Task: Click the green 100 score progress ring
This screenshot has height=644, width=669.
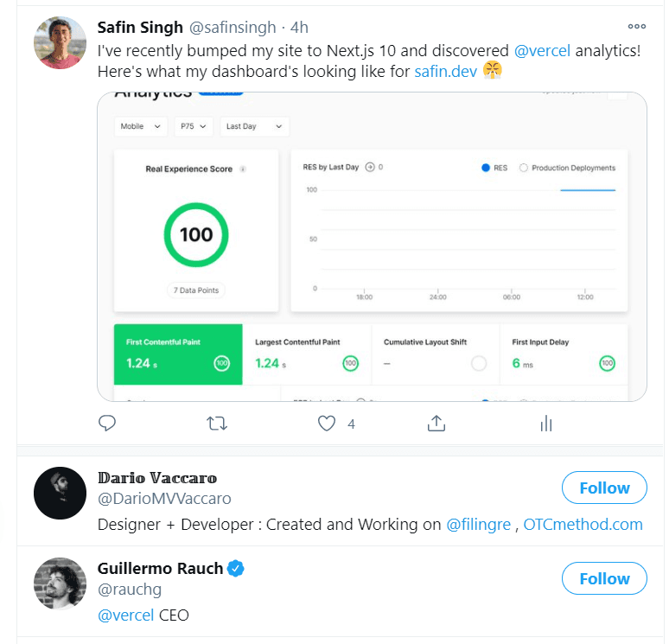Action: pyautogui.click(x=196, y=235)
